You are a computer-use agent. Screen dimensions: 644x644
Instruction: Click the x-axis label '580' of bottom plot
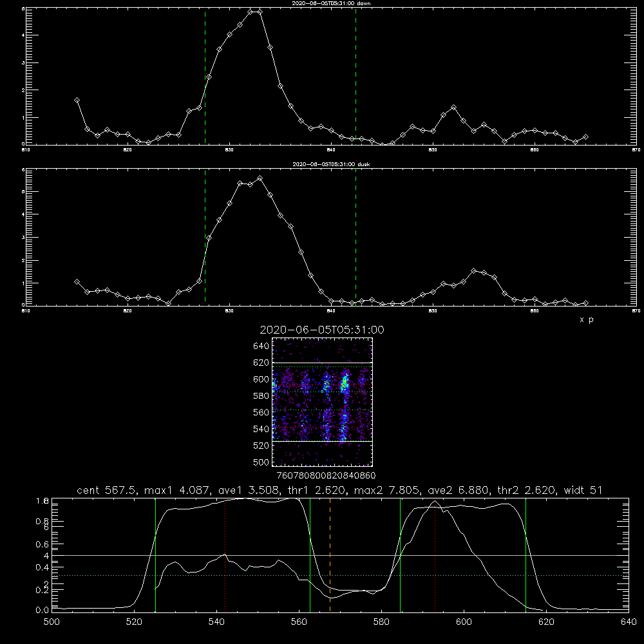point(381,622)
